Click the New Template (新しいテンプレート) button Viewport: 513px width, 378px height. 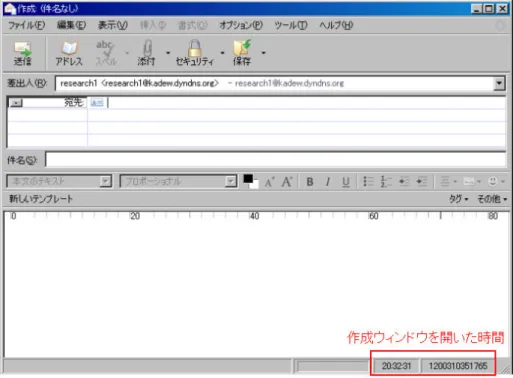coord(41,199)
